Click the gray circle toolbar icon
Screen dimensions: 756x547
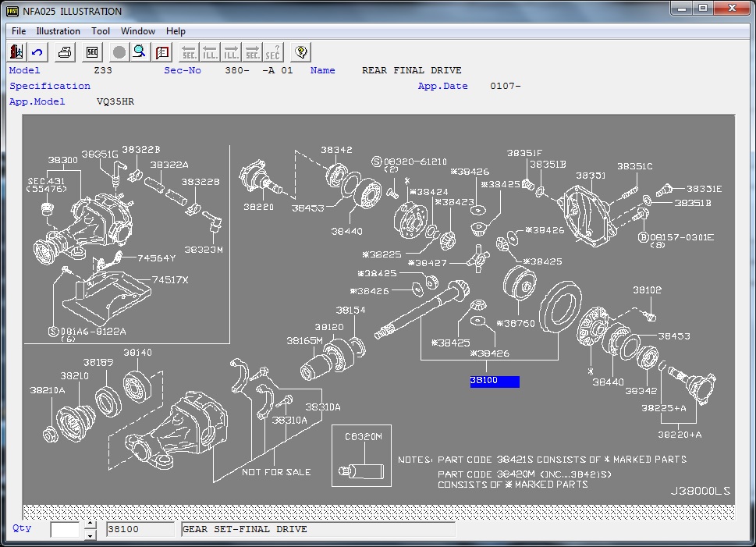click(x=119, y=52)
